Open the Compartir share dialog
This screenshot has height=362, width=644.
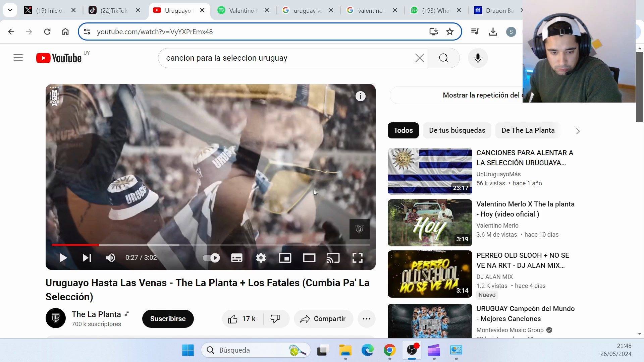pyautogui.click(x=323, y=319)
